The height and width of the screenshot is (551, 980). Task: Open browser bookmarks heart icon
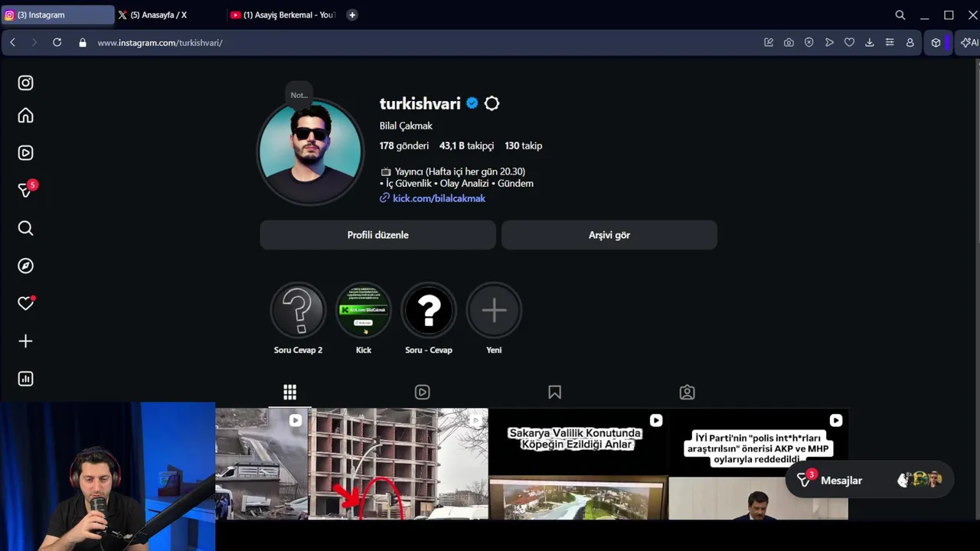click(849, 43)
